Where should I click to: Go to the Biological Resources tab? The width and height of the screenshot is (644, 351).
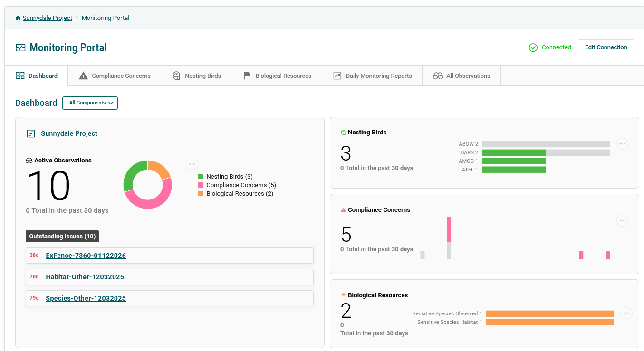point(277,76)
